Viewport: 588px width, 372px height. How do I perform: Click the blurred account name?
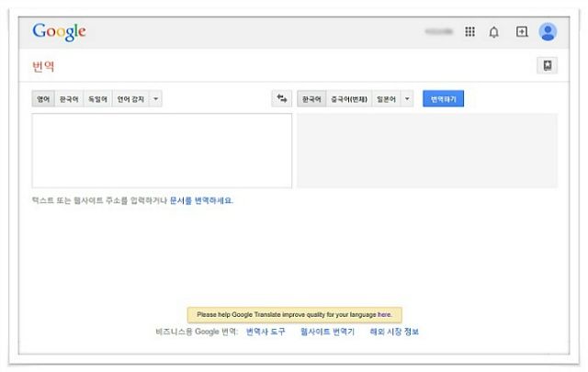tap(439, 31)
